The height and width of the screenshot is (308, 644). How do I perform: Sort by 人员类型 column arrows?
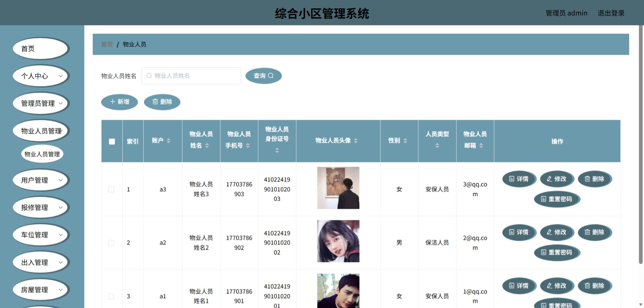[437, 146]
